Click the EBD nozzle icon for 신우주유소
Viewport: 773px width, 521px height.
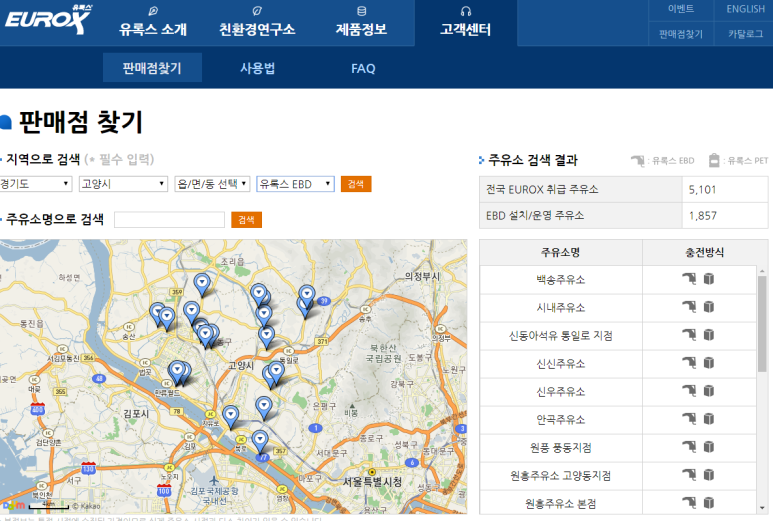[x=689, y=391]
